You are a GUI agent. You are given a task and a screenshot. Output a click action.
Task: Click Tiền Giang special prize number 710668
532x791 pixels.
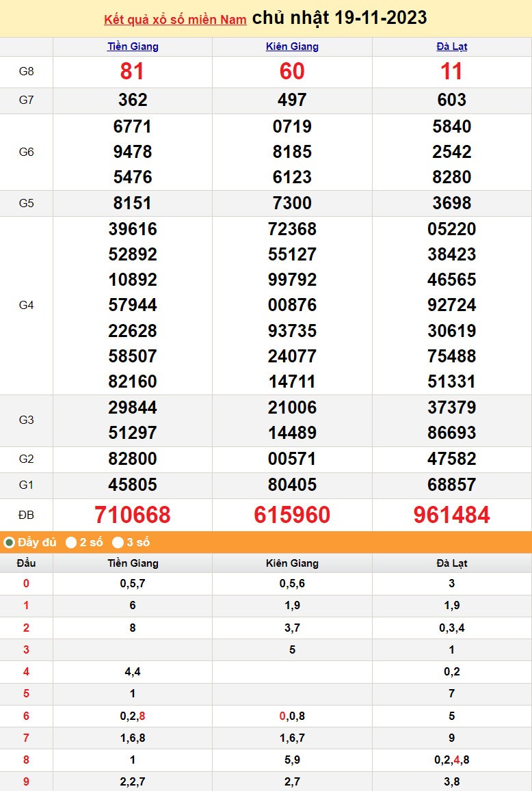coord(133,515)
